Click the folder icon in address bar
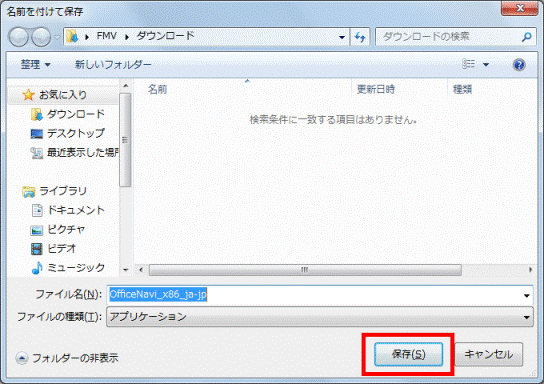Image resolution: width=544 pixels, height=384 pixels. point(72,36)
